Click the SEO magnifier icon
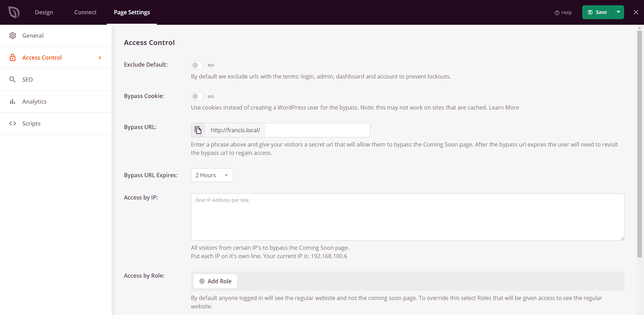The height and width of the screenshot is (315, 644). pyautogui.click(x=13, y=80)
